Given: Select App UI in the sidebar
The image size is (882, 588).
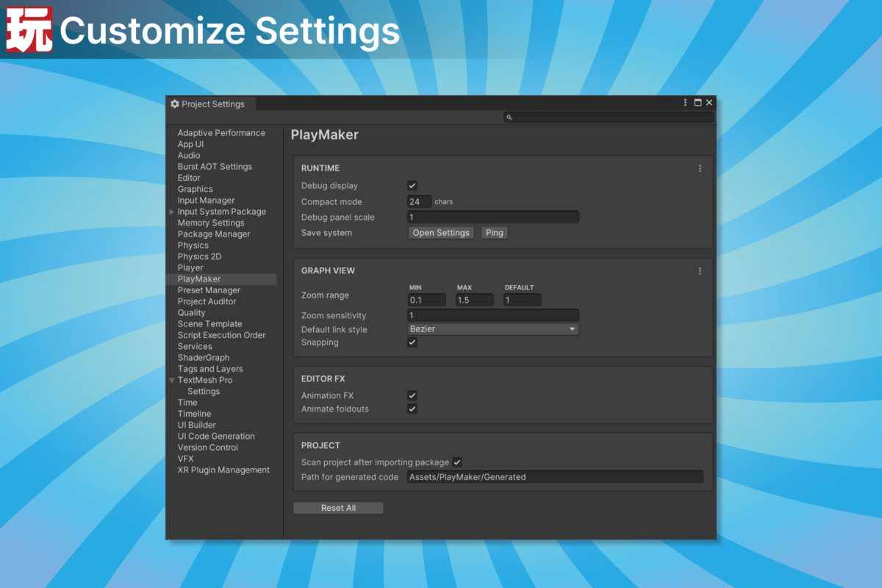Looking at the screenshot, I should [x=191, y=144].
